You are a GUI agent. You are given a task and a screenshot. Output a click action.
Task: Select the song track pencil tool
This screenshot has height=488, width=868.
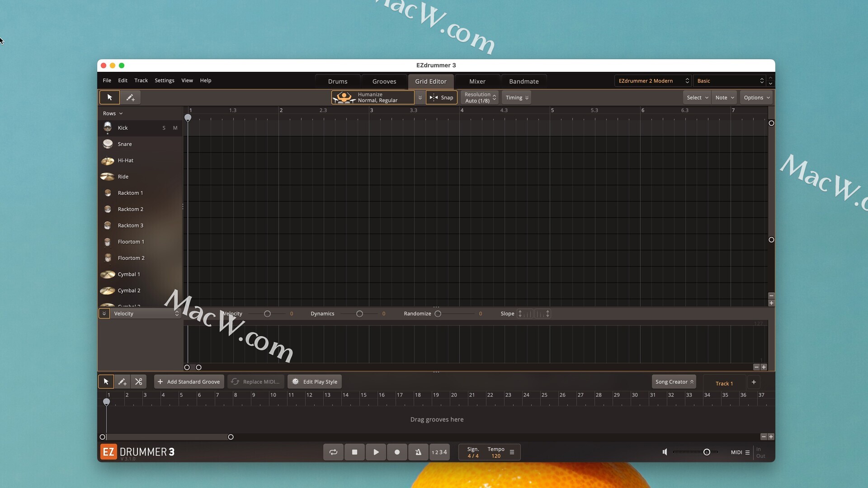coord(122,382)
